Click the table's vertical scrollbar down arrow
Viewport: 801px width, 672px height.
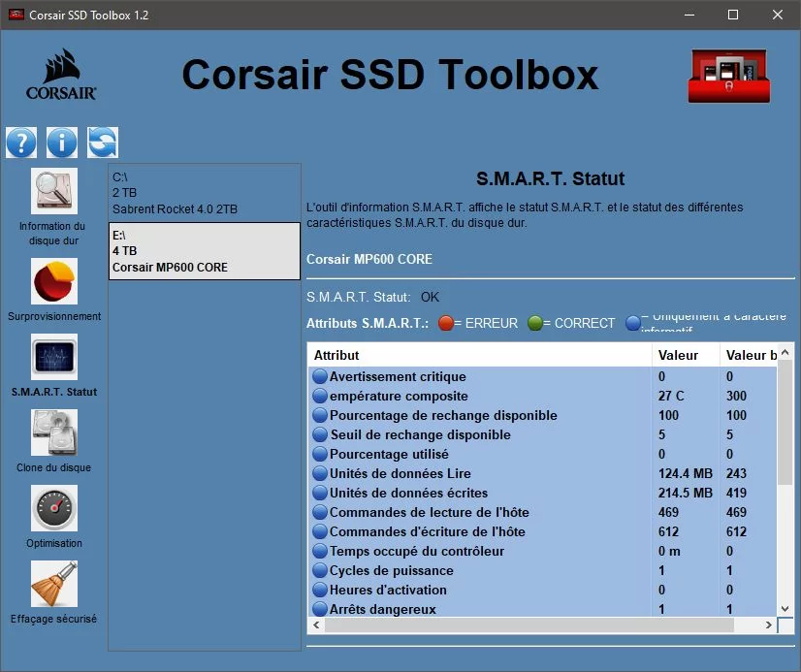pyautogui.click(x=785, y=609)
